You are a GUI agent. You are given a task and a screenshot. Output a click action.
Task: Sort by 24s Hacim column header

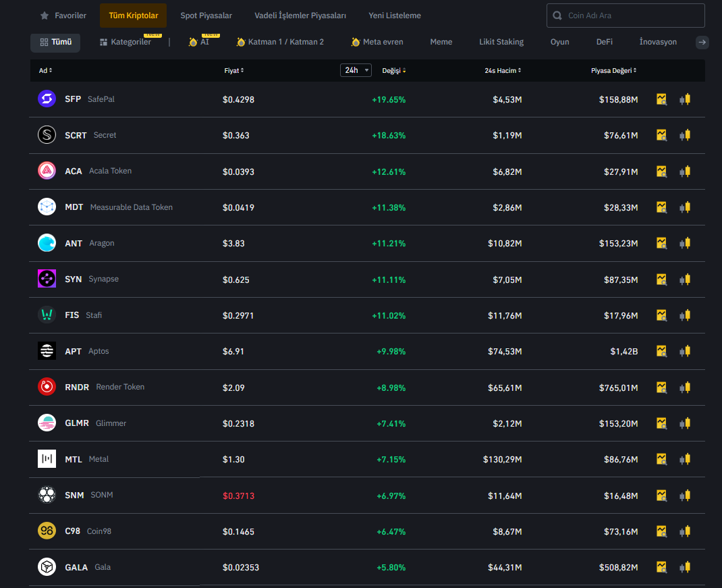(x=503, y=70)
